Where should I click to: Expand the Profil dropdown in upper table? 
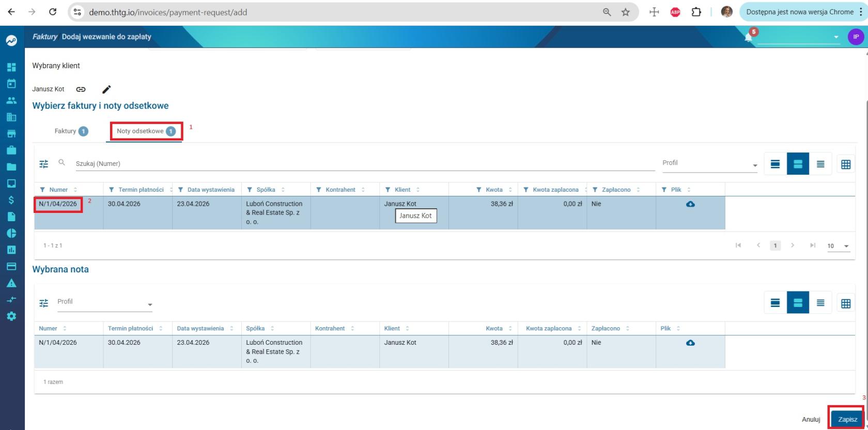coord(710,163)
